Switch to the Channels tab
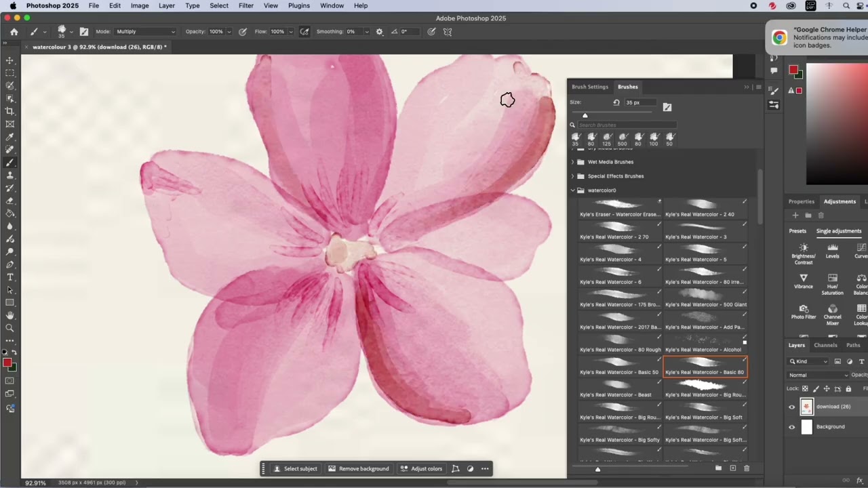868x488 pixels. (825, 345)
